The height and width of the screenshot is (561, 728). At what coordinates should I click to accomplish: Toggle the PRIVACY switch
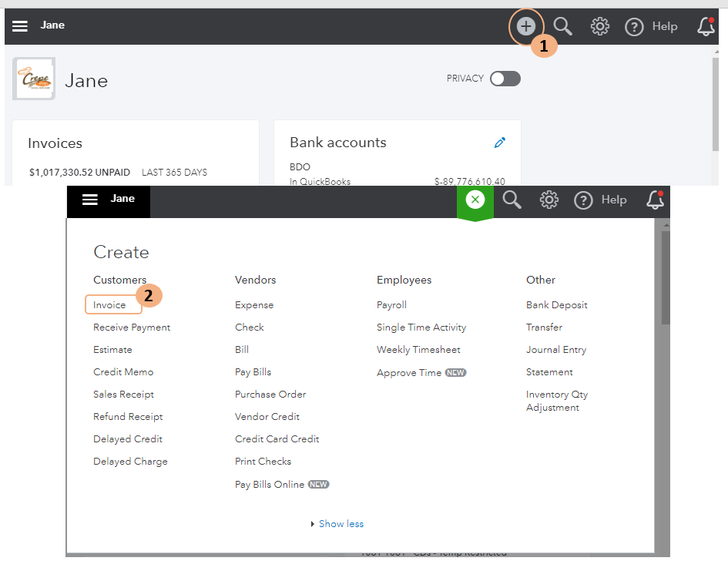[x=505, y=79]
